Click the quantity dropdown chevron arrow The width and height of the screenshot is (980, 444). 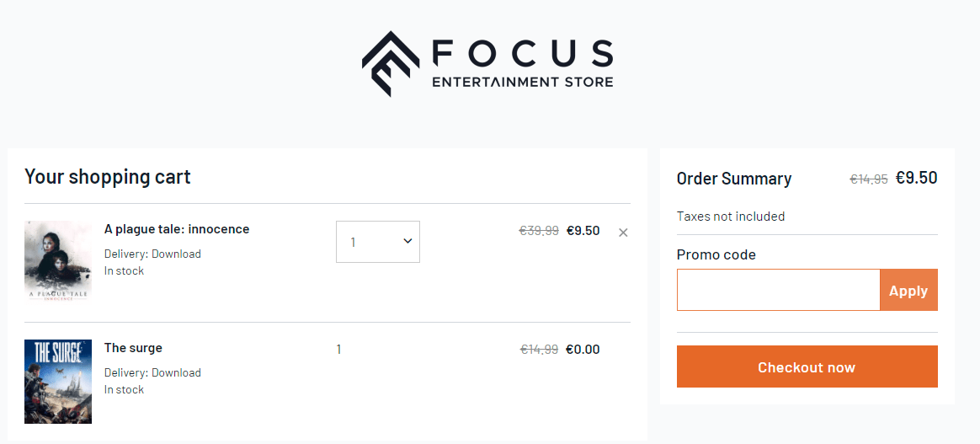point(407,241)
